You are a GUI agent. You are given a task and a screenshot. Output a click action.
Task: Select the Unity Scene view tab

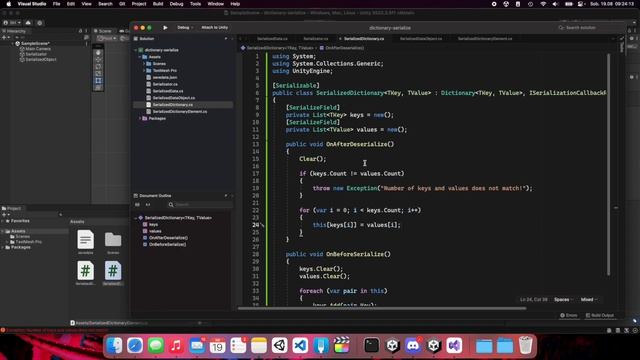click(x=103, y=31)
